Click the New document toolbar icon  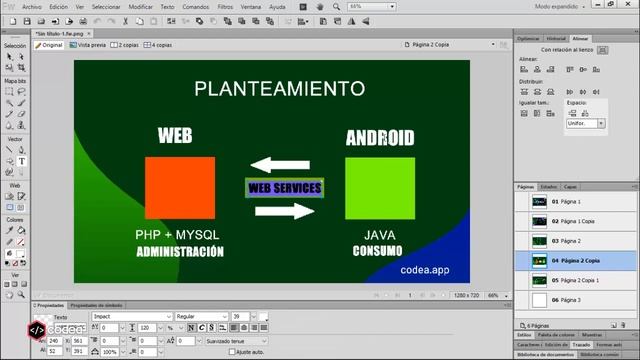[13, 21]
